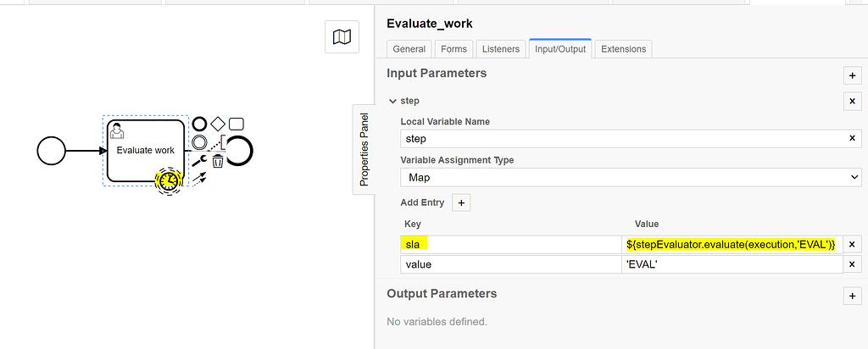
Task: Delete element using the trash icon
Action: pyautogui.click(x=218, y=161)
